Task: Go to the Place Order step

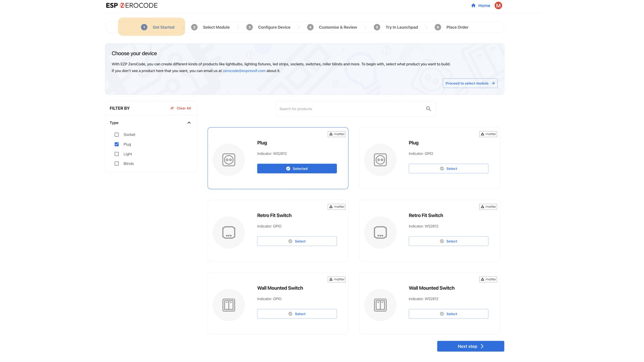Action: tap(457, 27)
